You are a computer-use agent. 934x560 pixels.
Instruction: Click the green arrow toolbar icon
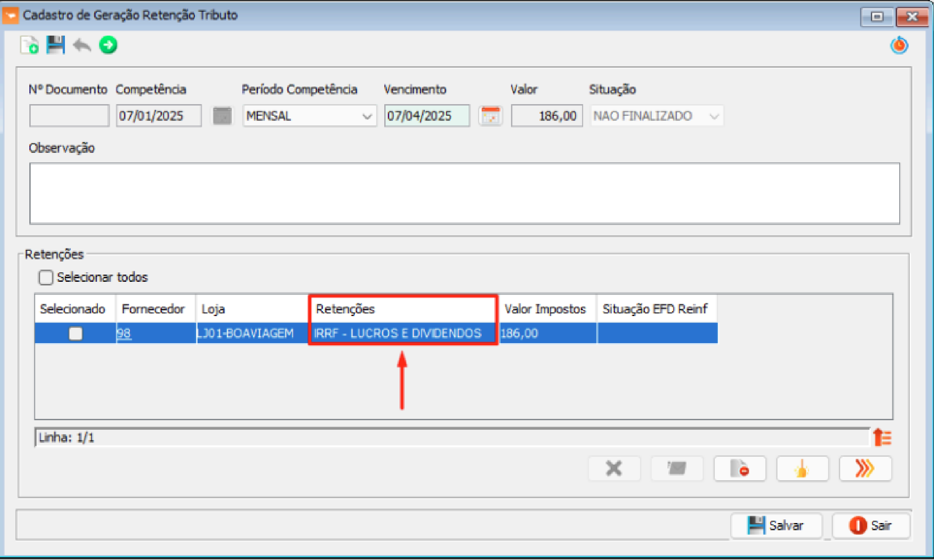pyautogui.click(x=108, y=46)
